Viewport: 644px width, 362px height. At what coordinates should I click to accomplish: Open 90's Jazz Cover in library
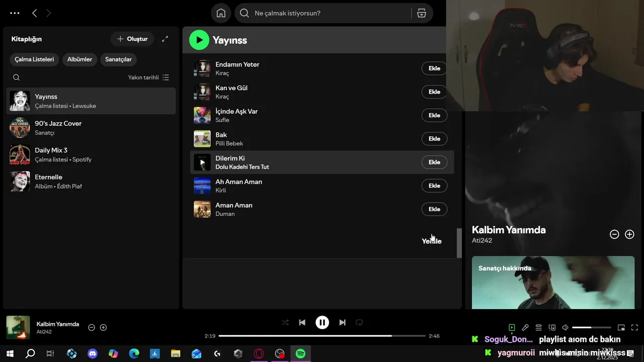(x=91, y=128)
